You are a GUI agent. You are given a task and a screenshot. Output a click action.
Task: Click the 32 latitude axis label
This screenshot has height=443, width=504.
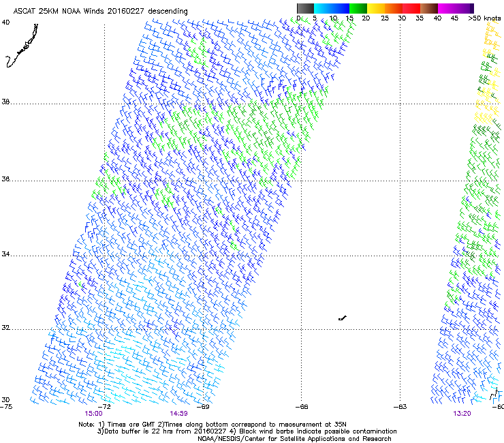[x=5, y=328]
